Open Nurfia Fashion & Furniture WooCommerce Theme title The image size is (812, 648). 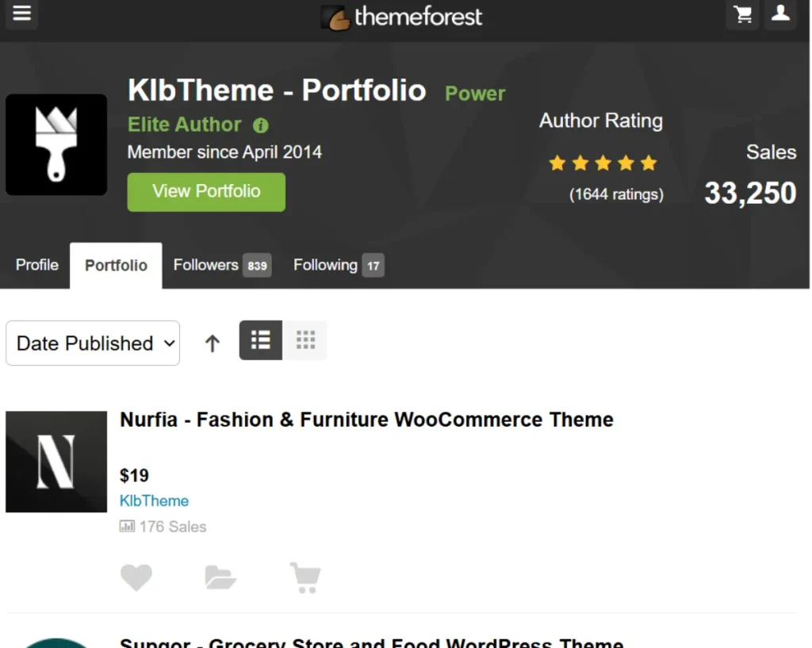[366, 420]
